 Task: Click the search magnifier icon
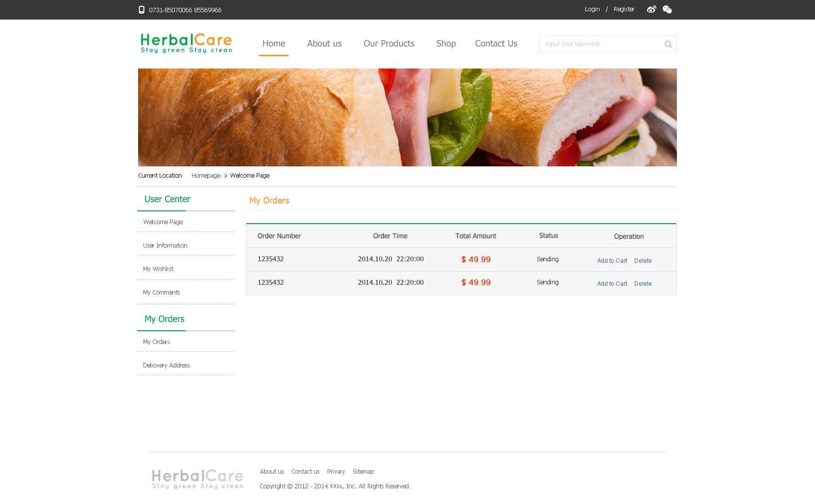(x=668, y=45)
